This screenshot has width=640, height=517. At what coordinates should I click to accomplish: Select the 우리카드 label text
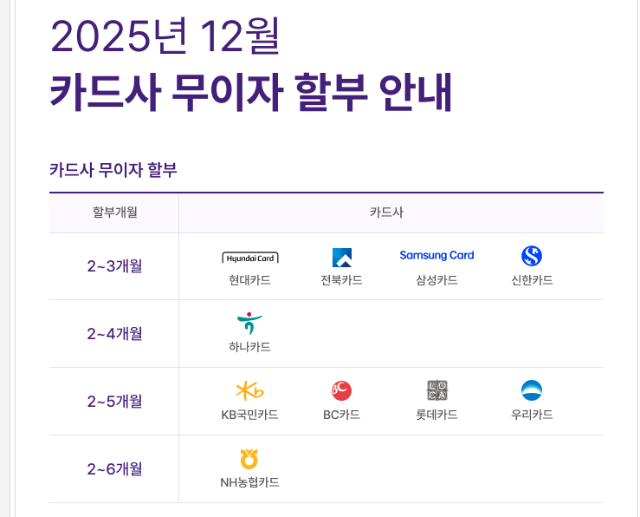(x=532, y=415)
